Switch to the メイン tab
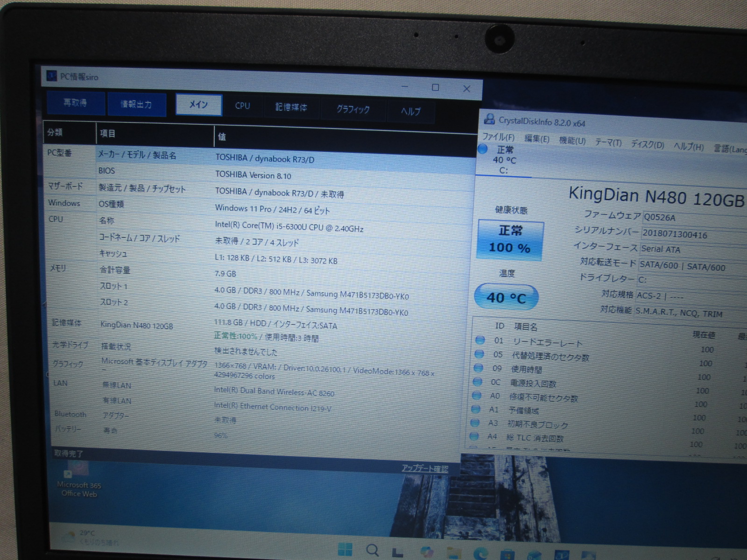Viewport: 747px width, 560px height. [199, 104]
